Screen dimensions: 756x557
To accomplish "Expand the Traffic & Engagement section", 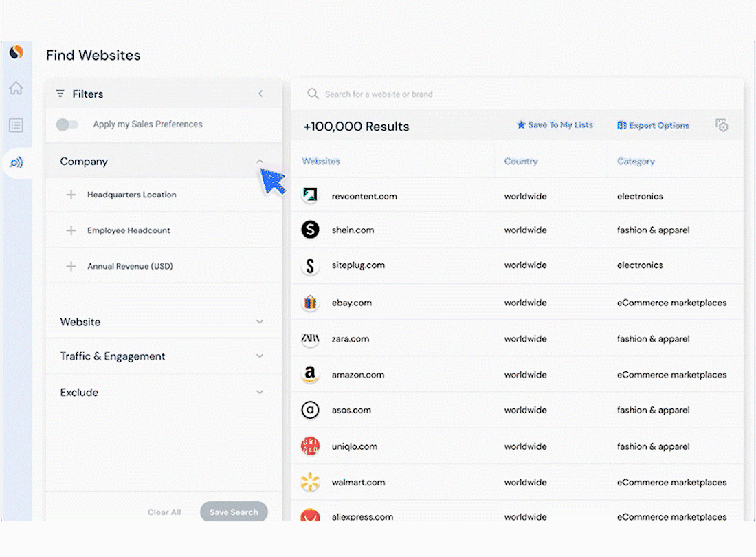I will click(x=260, y=356).
